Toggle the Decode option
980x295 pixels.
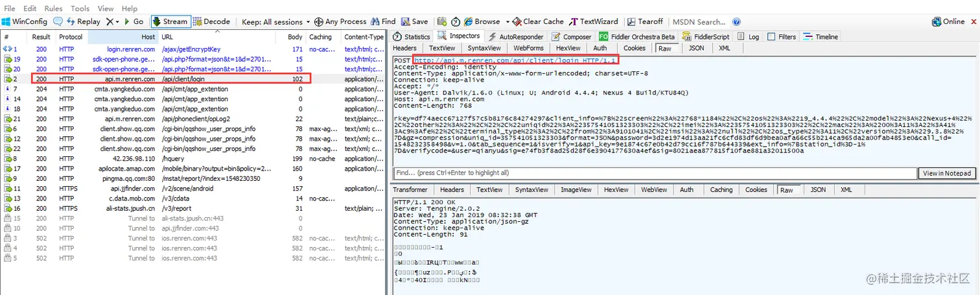pos(211,21)
